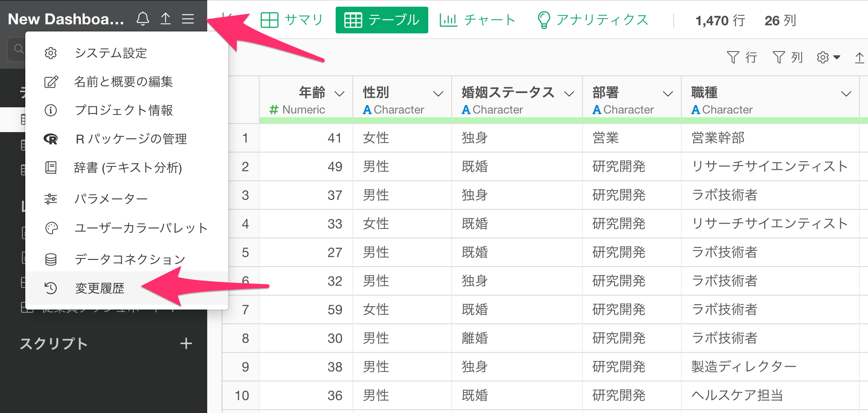
Task: Open the table settings gear dropdown
Action: 828,58
